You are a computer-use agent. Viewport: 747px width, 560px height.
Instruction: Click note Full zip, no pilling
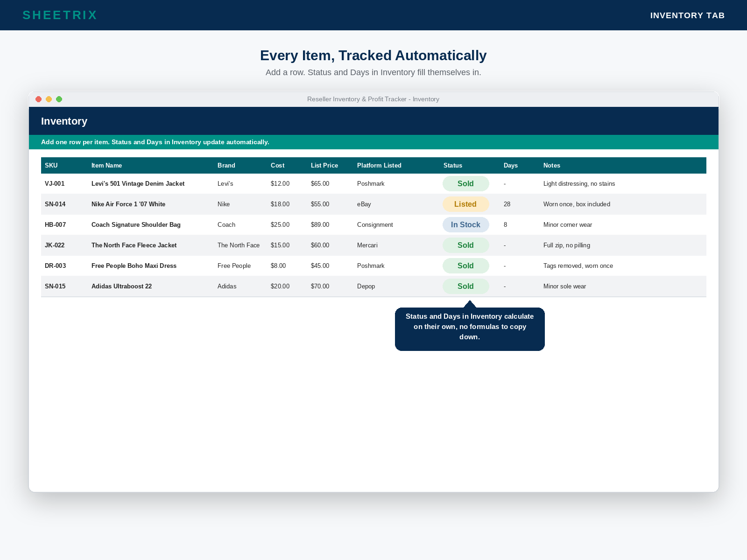567,245
